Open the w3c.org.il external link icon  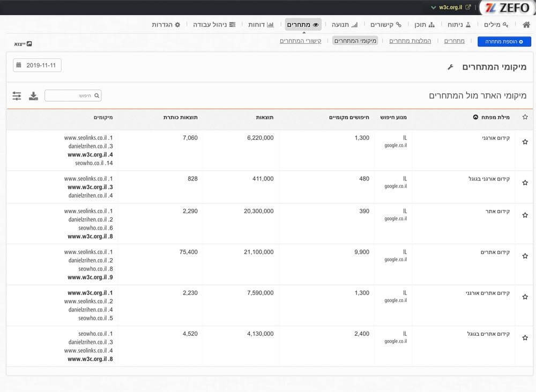pos(468,7)
